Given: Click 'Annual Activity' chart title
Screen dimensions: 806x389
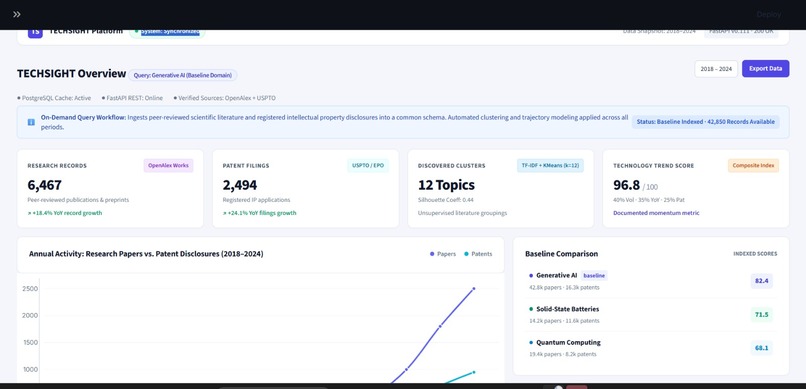Looking at the screenshot, I should click(146, 254).
